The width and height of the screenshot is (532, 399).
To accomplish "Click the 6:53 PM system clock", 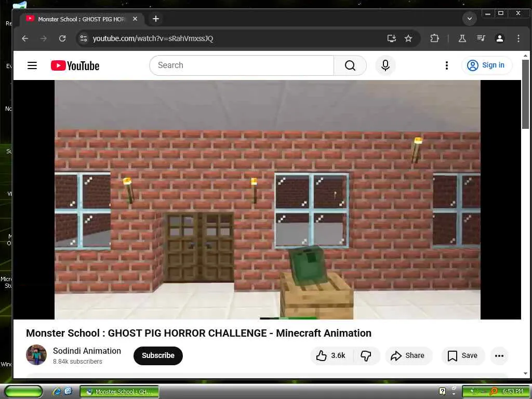I will [x=512, y=391].
